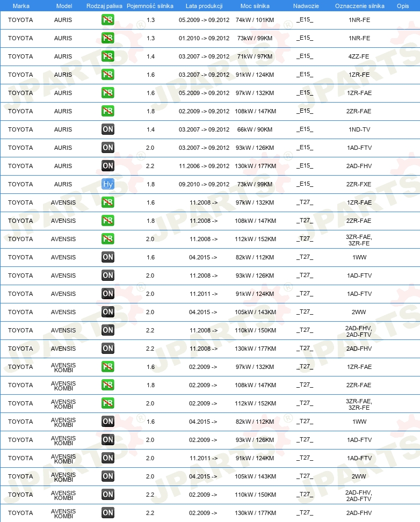
Task: Click diesel ON icon in Avensis sedan 1WW row
Action: [107, 257]
